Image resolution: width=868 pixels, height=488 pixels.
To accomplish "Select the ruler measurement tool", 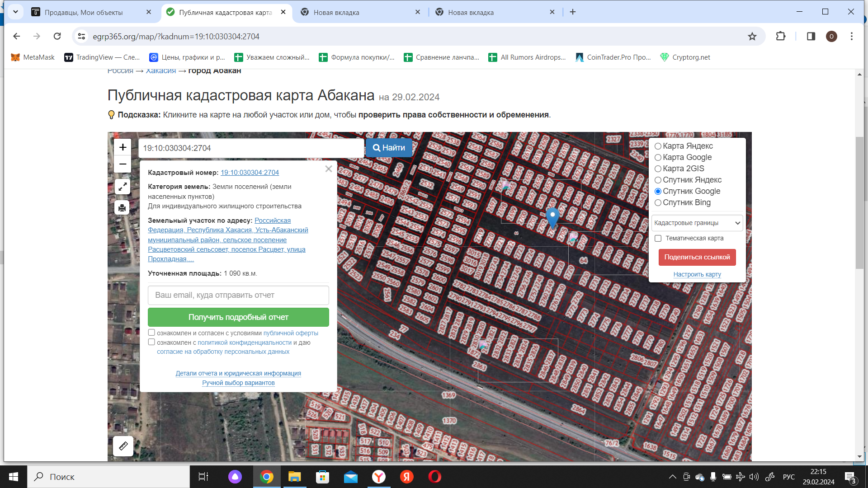I will click(x=123, y=446).
